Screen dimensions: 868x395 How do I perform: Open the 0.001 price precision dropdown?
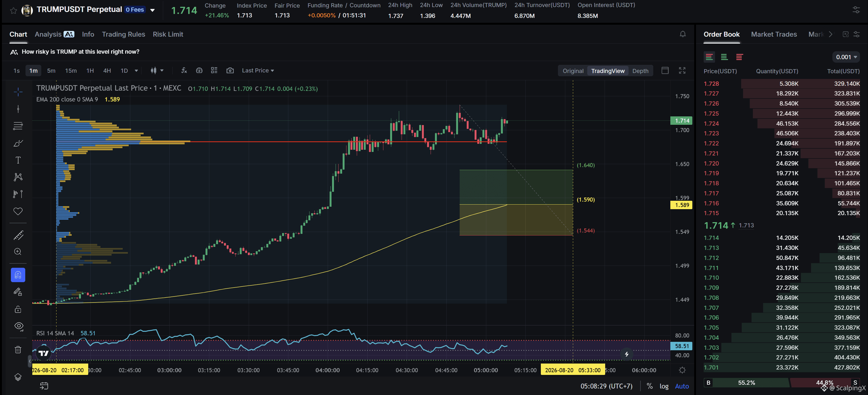pos(846,57)
